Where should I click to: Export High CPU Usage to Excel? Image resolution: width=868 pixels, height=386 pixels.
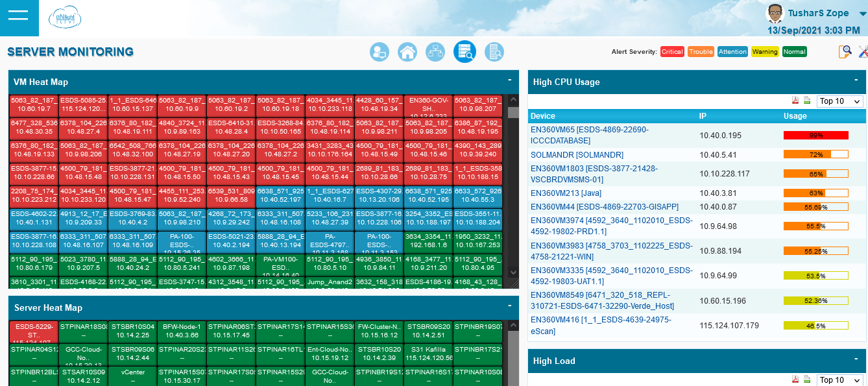click(807, 101)
